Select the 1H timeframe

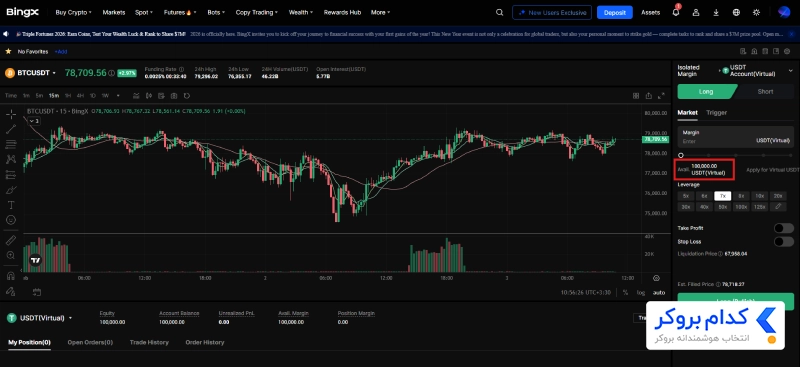click(68, 95)
